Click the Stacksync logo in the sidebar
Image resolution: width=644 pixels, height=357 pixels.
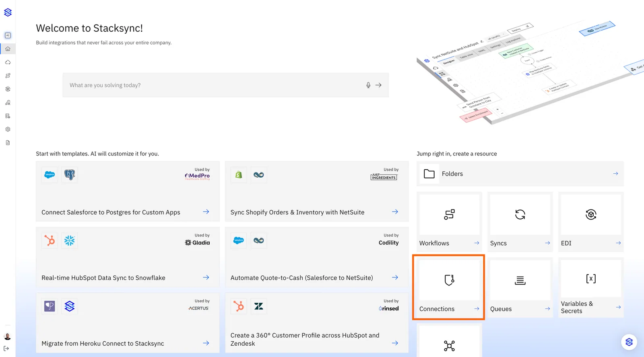(8, 12)
